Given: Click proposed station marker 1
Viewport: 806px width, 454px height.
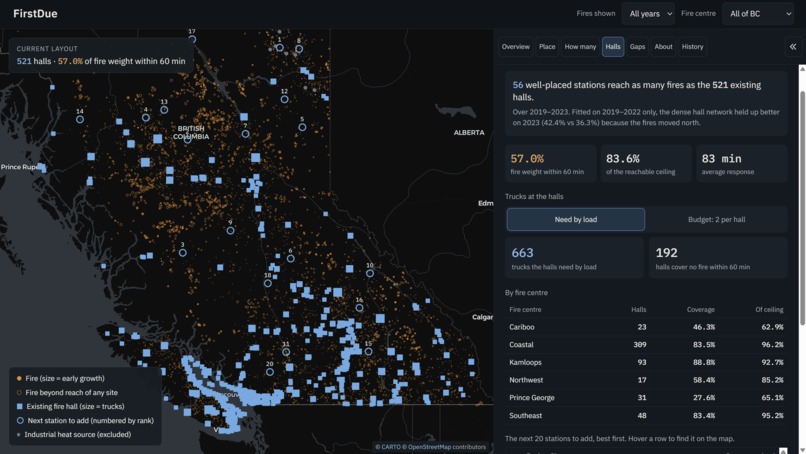Looking at the screenshot, I should click(280, 47).
